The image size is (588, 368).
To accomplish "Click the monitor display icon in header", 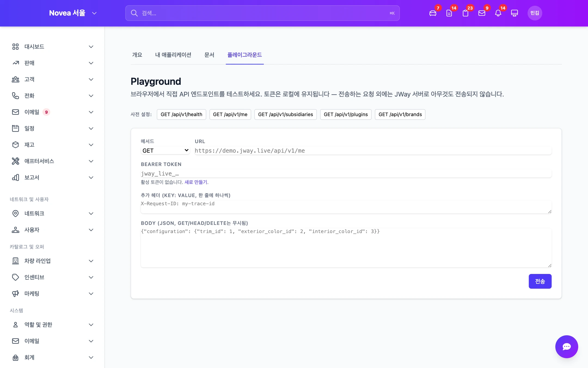I will (514, 13).
